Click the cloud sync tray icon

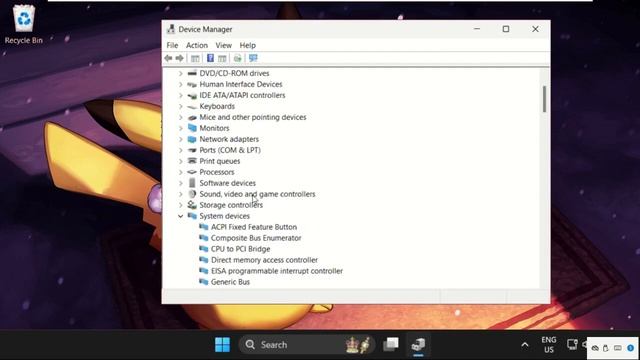coord(595,348)
